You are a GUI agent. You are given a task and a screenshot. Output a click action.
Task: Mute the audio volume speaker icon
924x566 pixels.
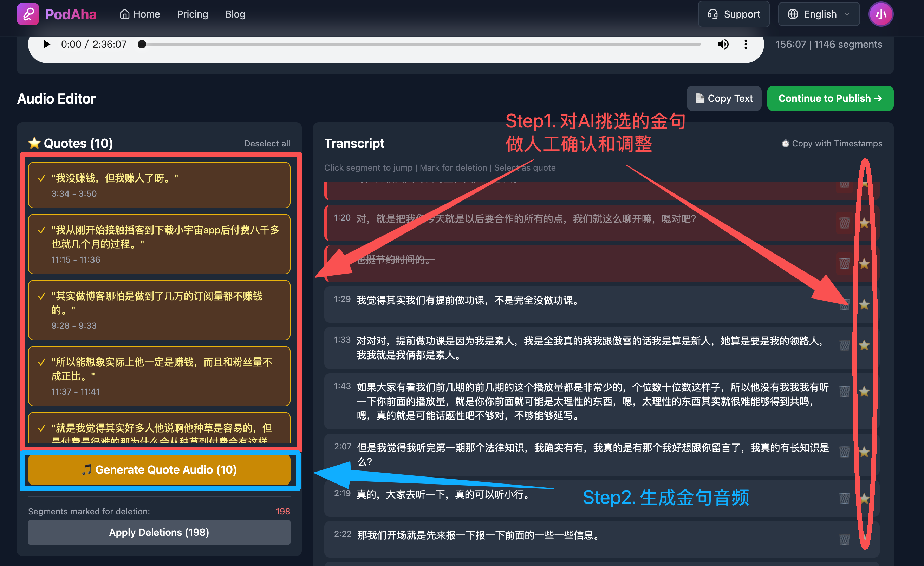723,44
